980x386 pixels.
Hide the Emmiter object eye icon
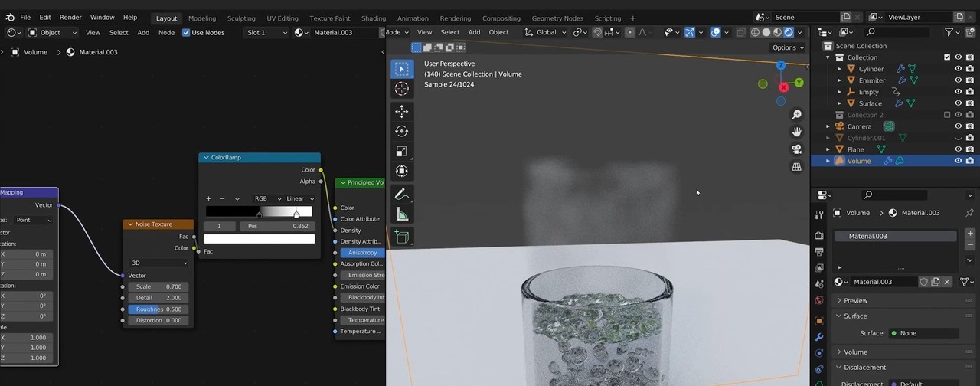click(x=958, y=80)
